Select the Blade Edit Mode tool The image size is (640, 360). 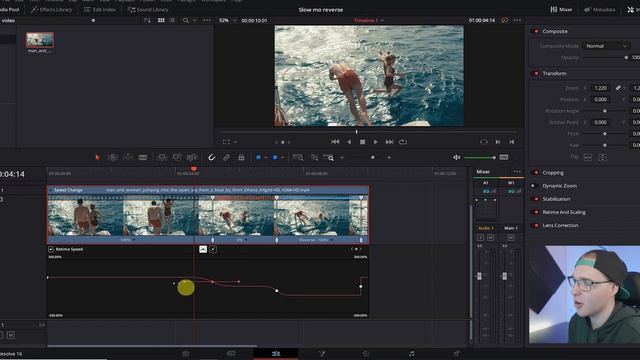coord(143,158)
